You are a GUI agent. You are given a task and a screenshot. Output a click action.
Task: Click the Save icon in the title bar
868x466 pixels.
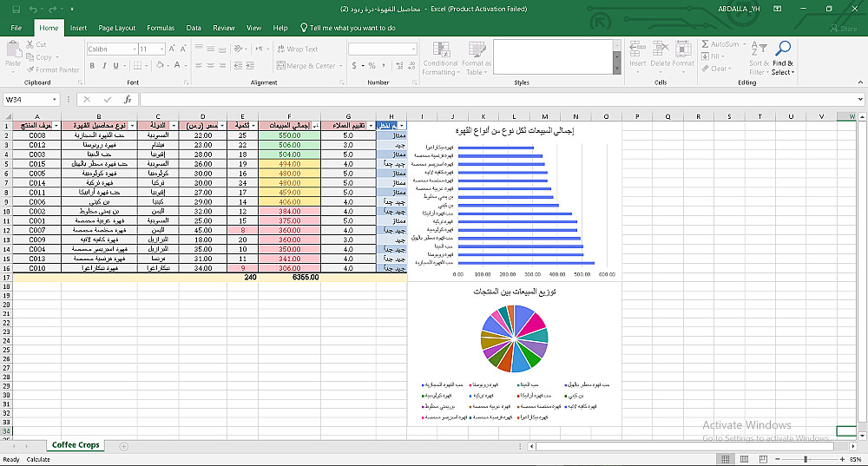click(x=16, y=9)
